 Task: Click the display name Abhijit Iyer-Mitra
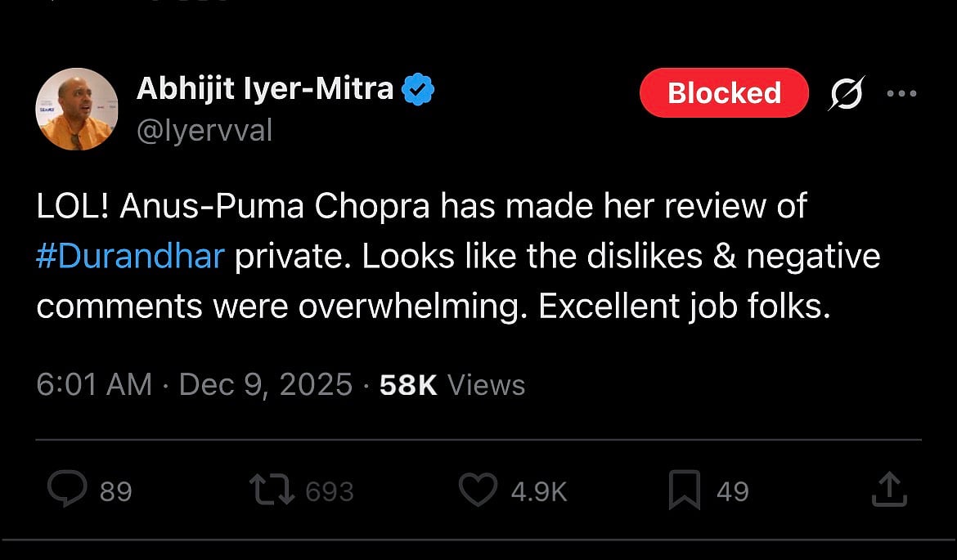pos(265,88)
